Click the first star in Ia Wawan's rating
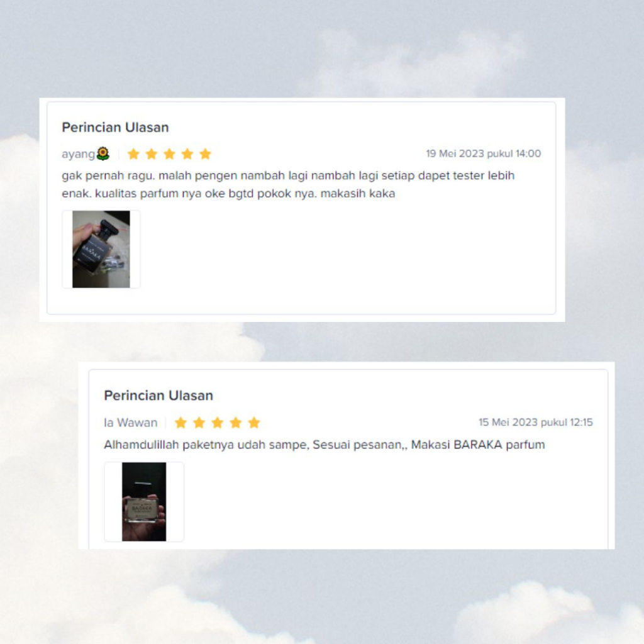 [x=180, y=423]
